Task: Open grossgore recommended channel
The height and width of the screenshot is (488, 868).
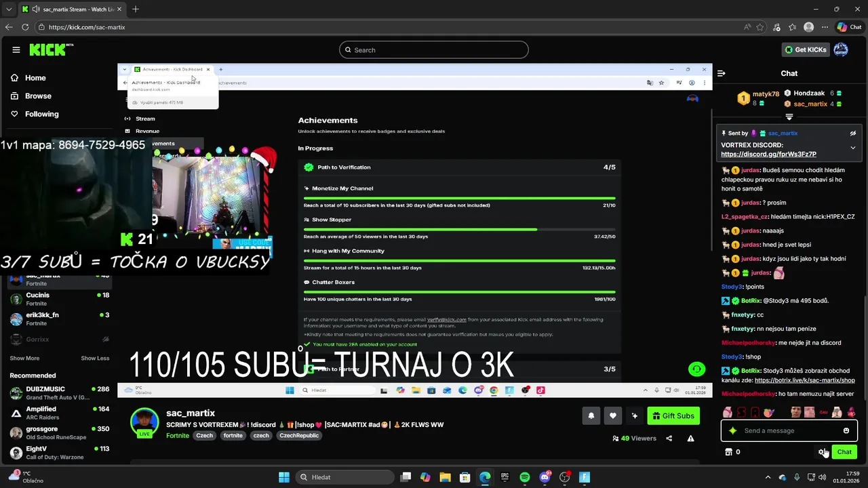Action: click(x=60, y=433)
